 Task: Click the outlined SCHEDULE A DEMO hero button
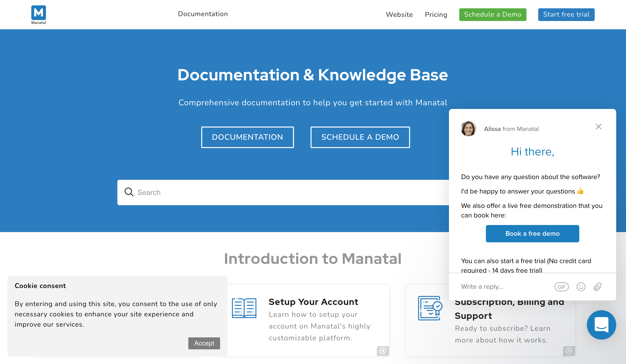click(360, 137)
